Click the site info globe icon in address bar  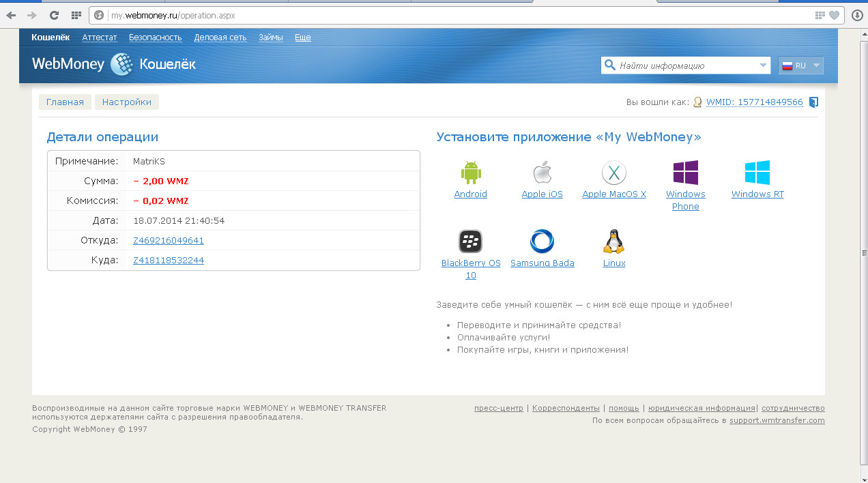click(100, 15)
